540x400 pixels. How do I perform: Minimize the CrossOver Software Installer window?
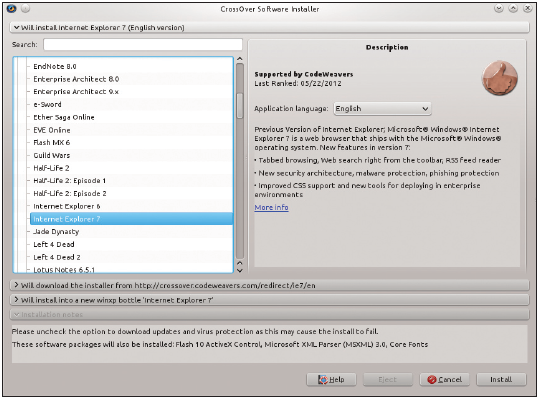tap(499, 9)
